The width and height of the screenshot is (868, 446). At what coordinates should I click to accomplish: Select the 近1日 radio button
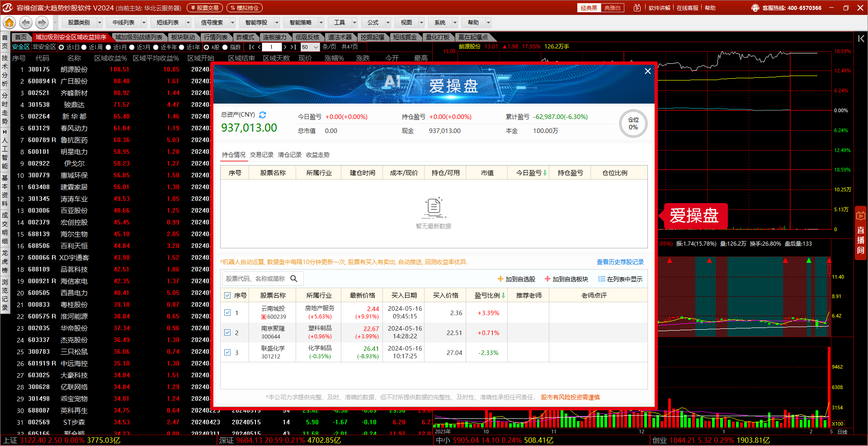point(61,47)
